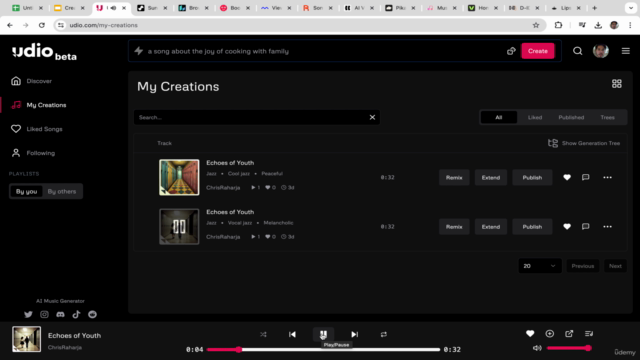Publish the Cool jazz Echoes of Youth
Image resolution: width=640 pixels, height=360 pixels.
tap(532, 178)
